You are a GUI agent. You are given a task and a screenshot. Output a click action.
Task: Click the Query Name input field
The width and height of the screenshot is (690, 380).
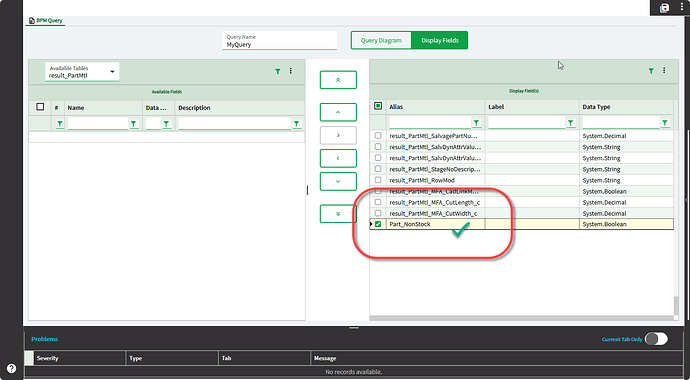pyautogui.click(x=279, y=41)
